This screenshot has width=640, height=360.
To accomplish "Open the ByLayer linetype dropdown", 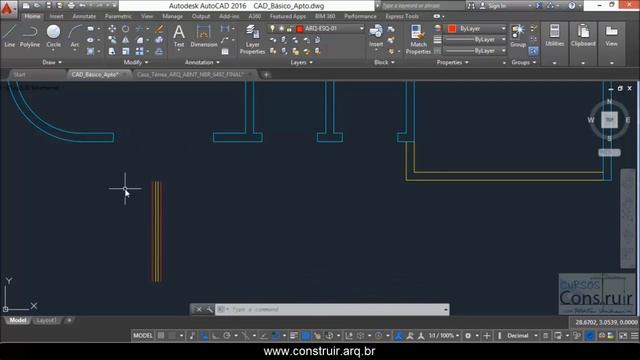I will pos(476,51).
